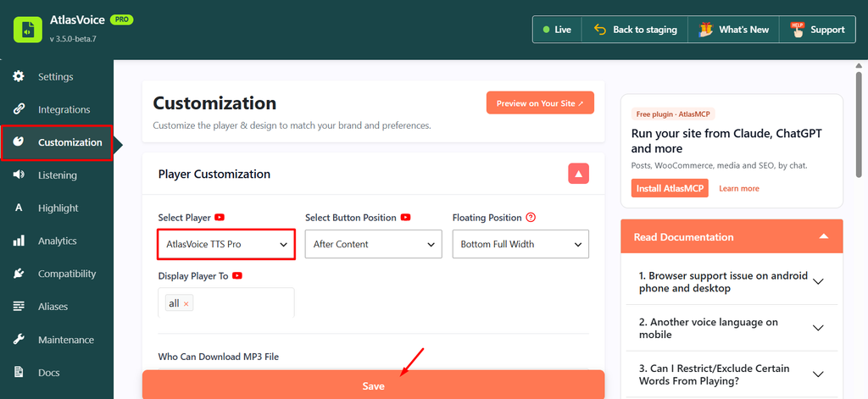This screenshot has width=868, height=399.
Task: Remove the 'all' tag with its x
Action: (186, 304)
